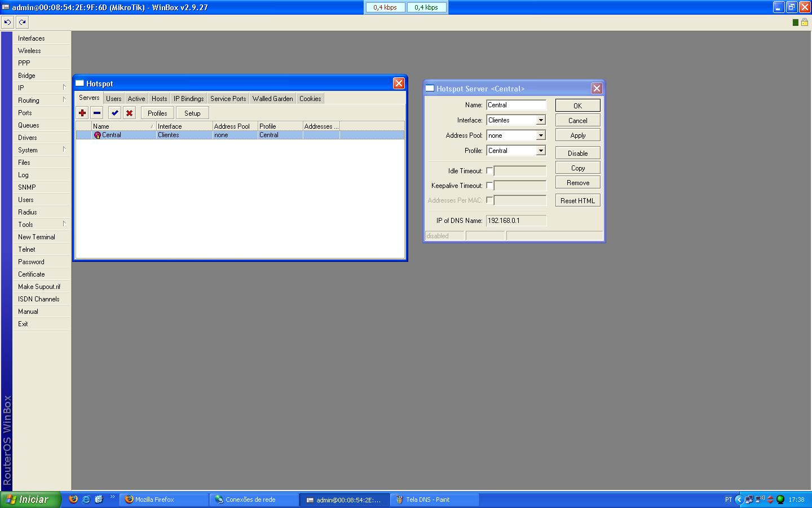Close the Hotspot window
Screen dimensions: 812x508
399,84
